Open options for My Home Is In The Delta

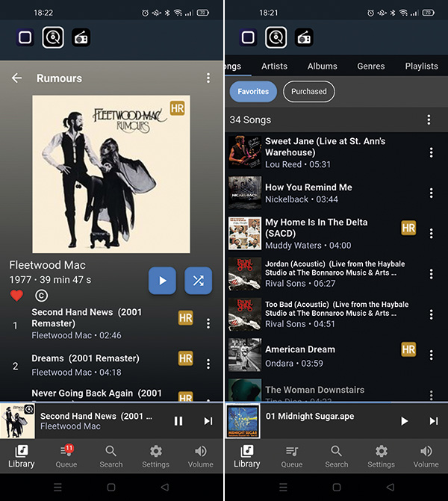pos(431,234)
